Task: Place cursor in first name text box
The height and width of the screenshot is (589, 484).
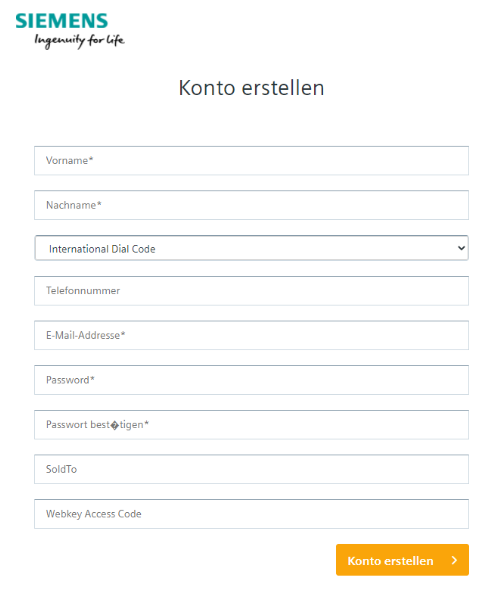Action: point(251,160)
